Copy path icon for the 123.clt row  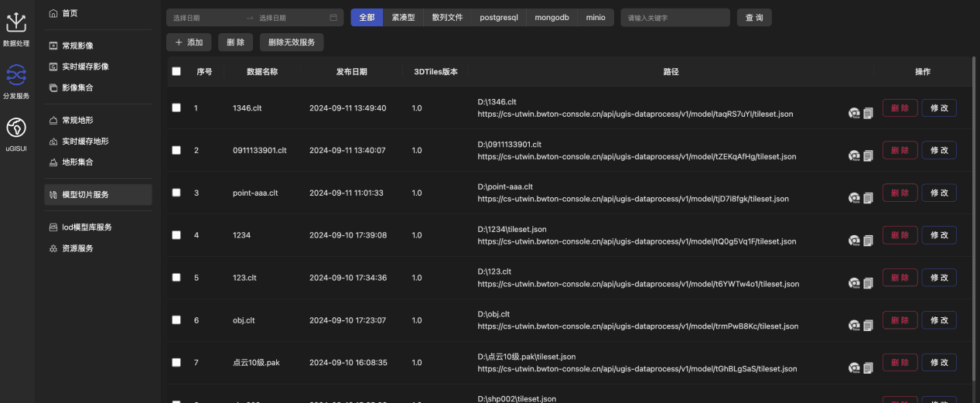click(868, 283)
